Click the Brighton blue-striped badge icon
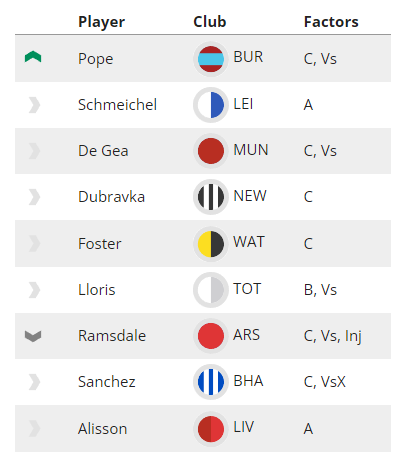The width and height of the screenshot is (402, 459). coord(211,382)
